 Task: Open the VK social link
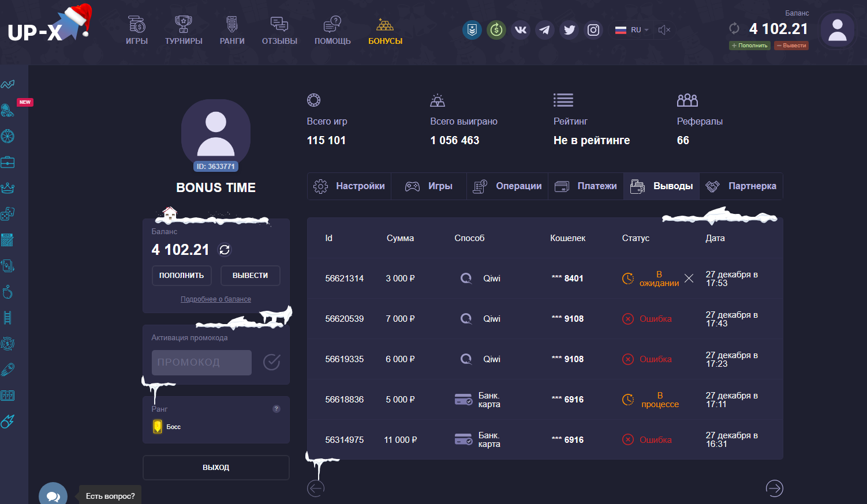[521, 30]
